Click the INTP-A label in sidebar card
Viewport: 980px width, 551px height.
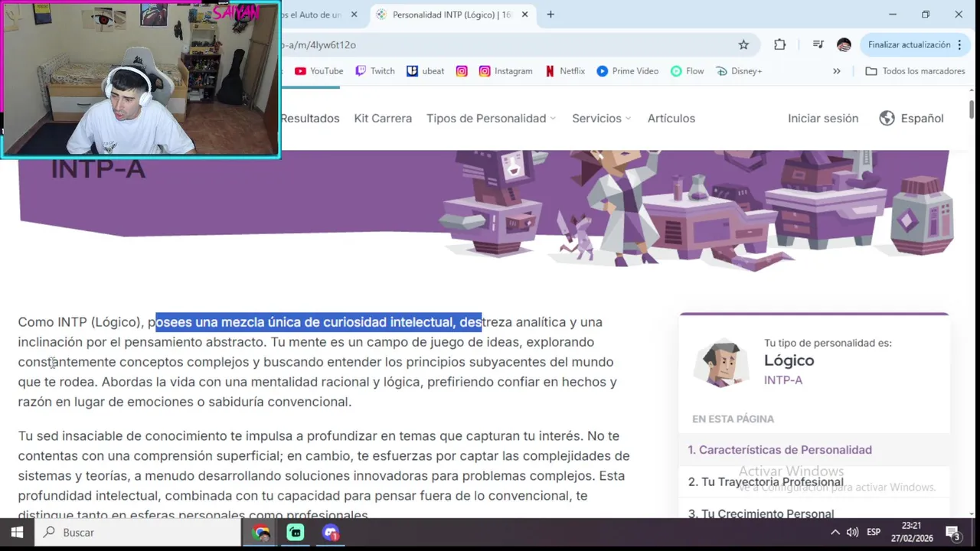783,380
